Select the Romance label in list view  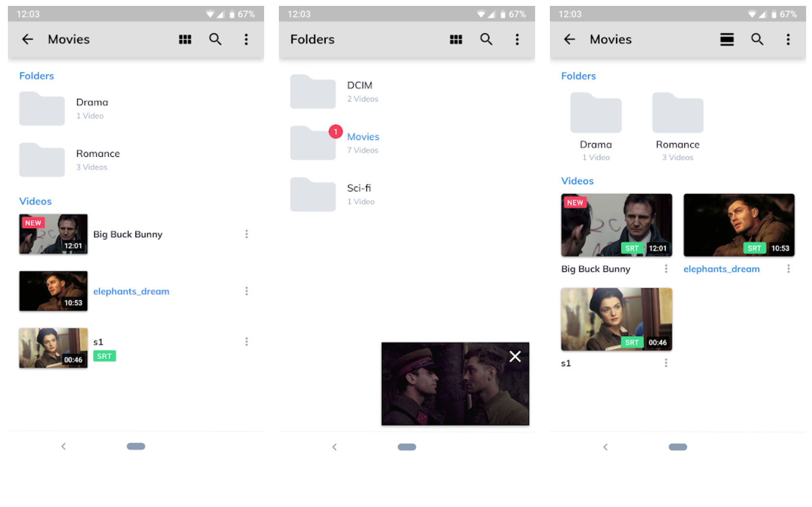point(98,154)
